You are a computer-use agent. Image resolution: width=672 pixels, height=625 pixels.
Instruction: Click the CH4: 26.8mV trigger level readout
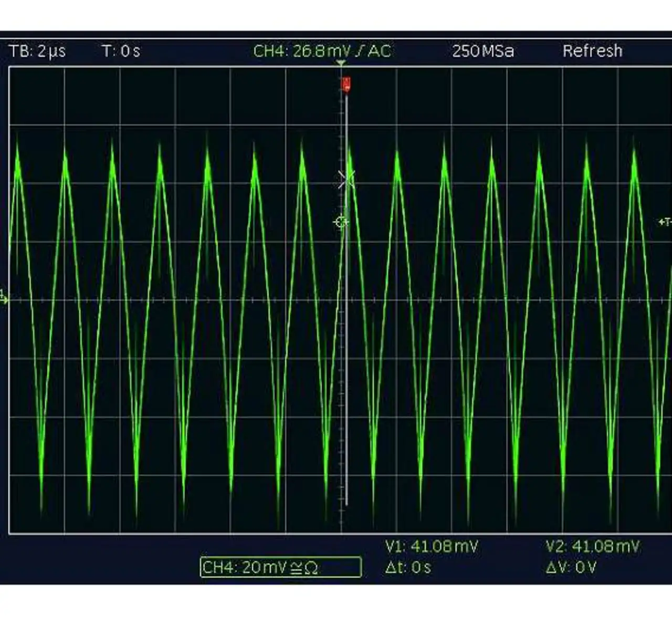pos(301,51)
